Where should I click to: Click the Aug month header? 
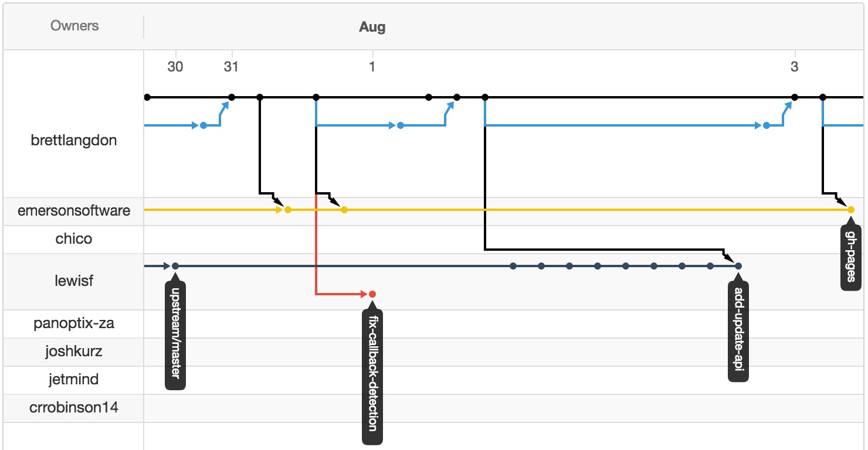372,27
